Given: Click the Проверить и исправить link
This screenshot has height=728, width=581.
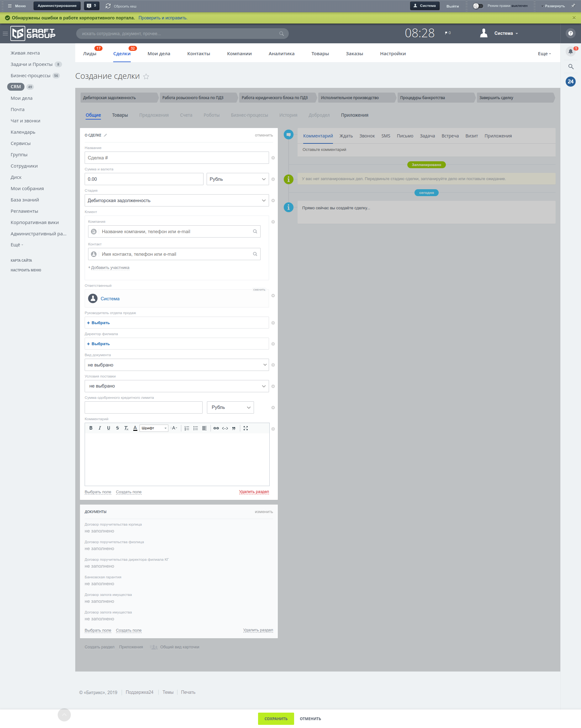Looking at the screenshot, I should 163,18.
